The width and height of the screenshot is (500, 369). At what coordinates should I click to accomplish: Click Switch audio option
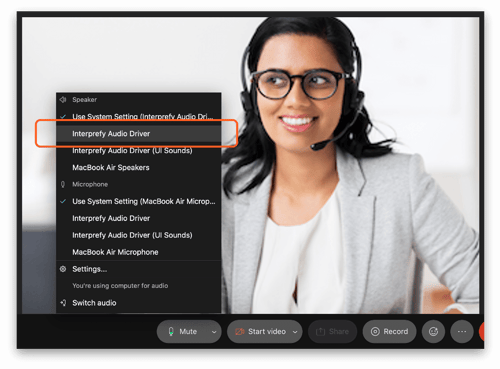139,303
